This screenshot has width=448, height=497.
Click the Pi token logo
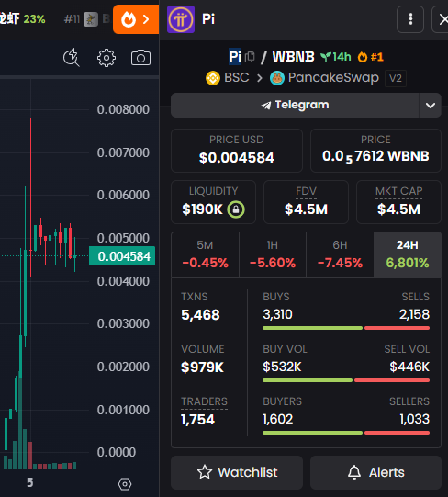coord(181,19)
